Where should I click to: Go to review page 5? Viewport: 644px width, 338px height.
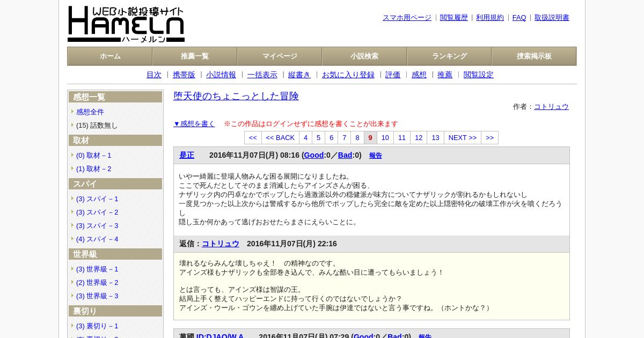coord(319,138)
